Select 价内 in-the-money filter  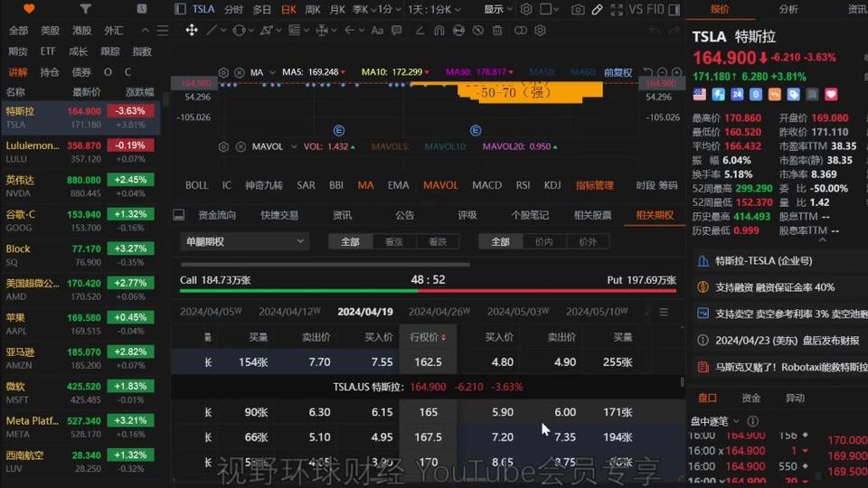pyautogui.click(x=543, y=242)
